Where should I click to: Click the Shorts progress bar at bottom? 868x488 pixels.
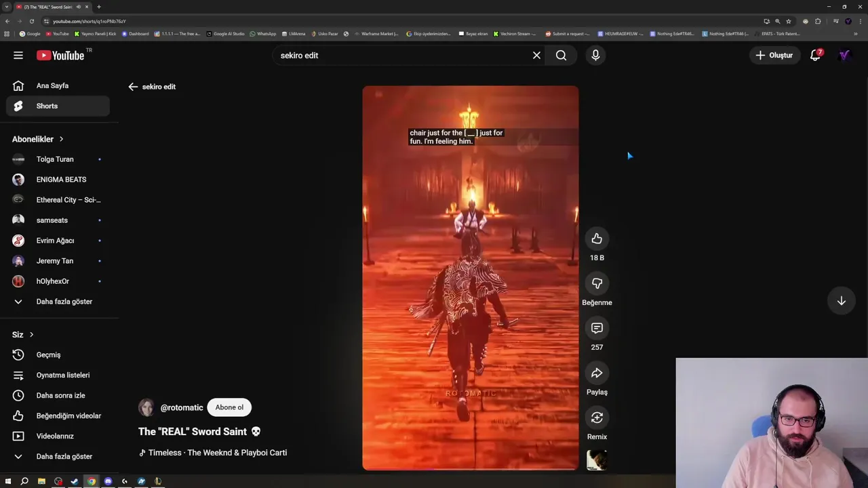[471, 468]
